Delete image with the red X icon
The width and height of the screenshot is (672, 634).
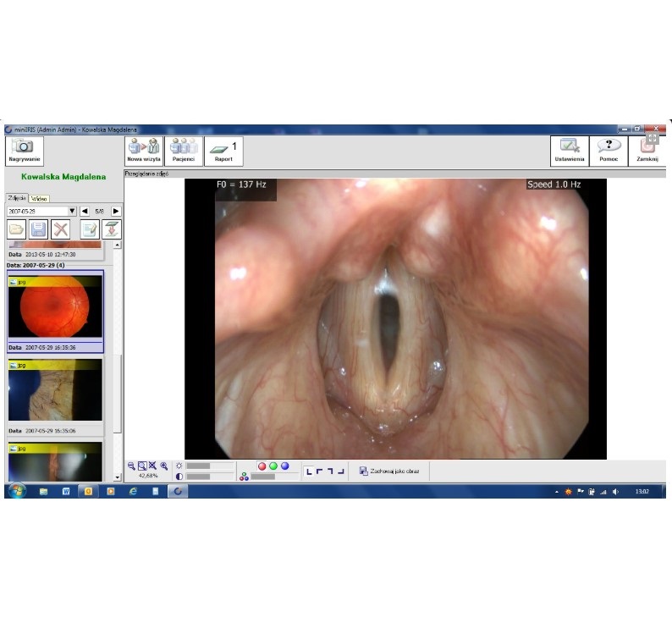tap(60, 229)
